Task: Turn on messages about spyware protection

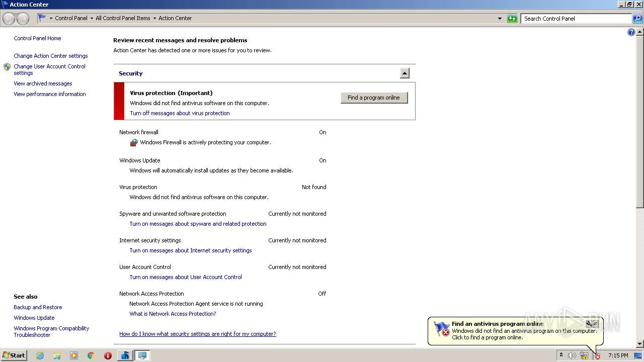Action: pyautogui.click(x=198, y=224)
